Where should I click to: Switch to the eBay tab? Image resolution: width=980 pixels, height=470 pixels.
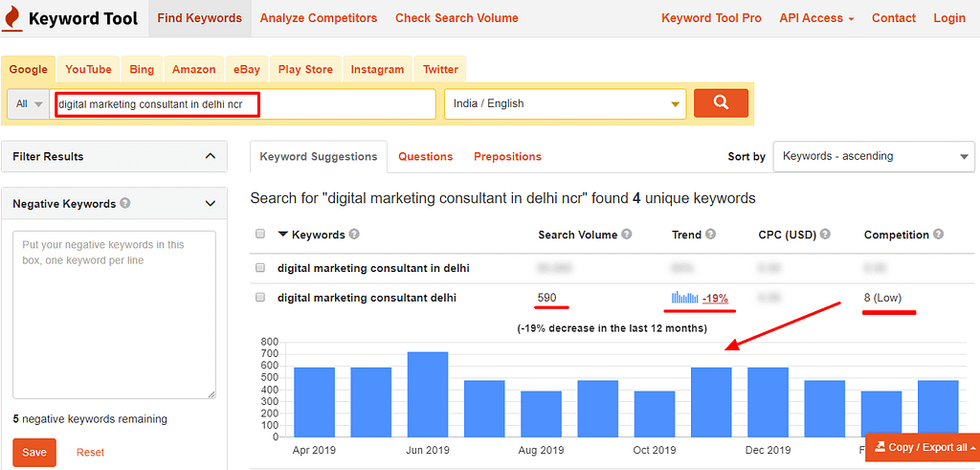point(247,69)
